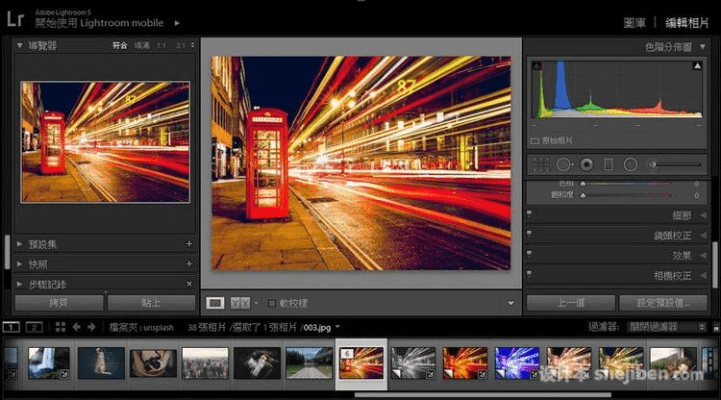Select the graduated filter tool
This screenshot has height=400, width=721.
(608, 165)
